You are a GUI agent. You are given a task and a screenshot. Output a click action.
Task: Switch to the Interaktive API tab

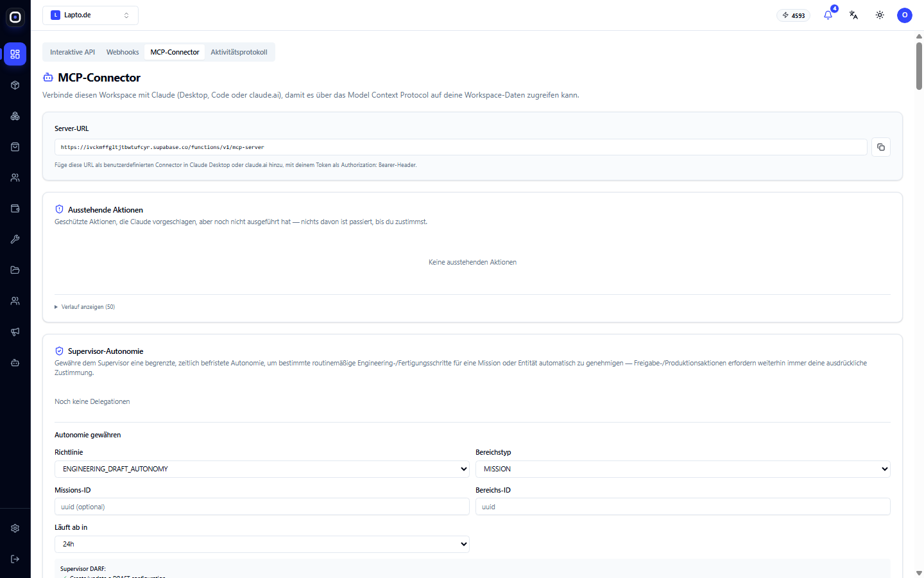point(73,52)
